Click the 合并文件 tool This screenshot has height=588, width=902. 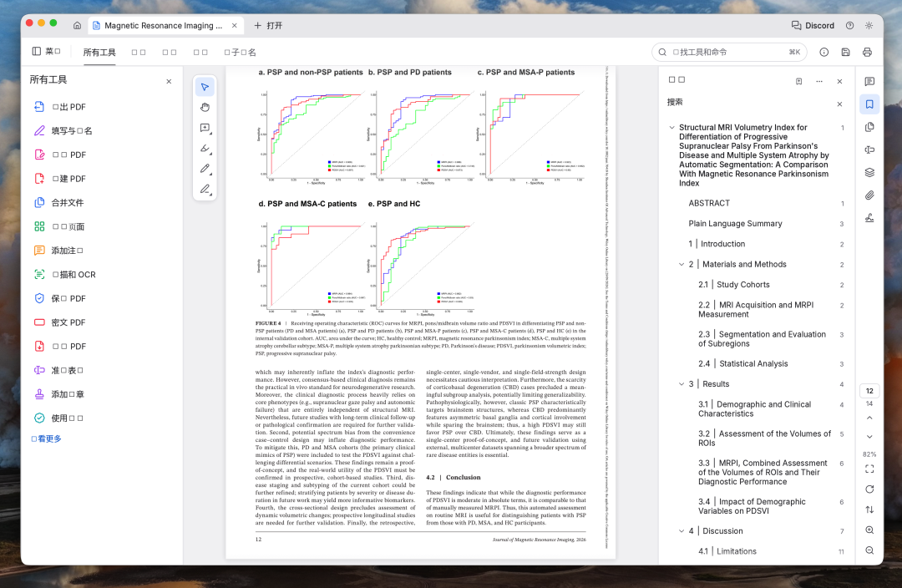tap(68, 202)
